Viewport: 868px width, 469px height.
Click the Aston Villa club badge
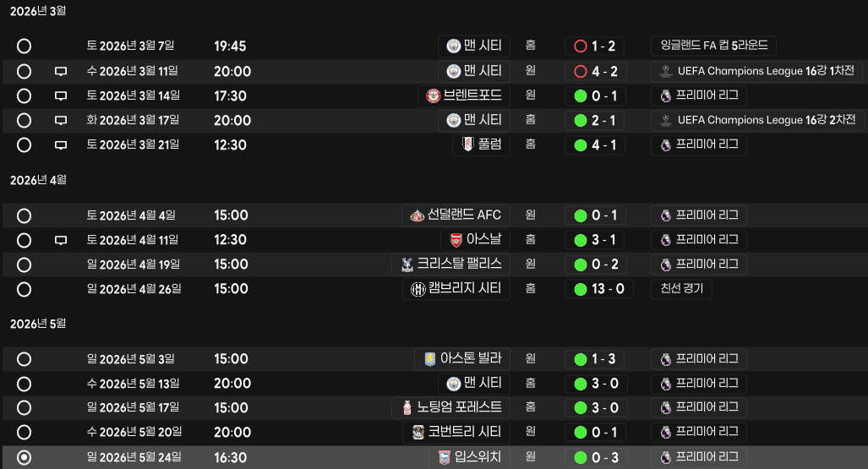pos(429,359)
